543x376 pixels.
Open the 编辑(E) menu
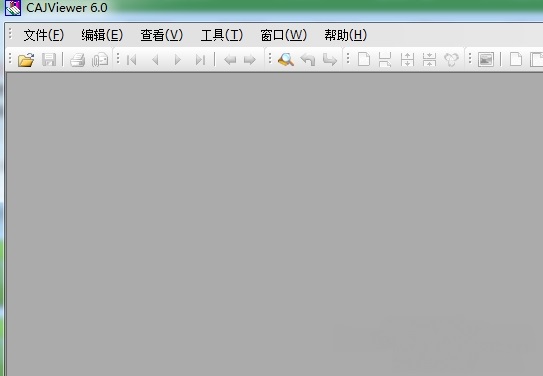pyautogui.click(x=102, y=35)
